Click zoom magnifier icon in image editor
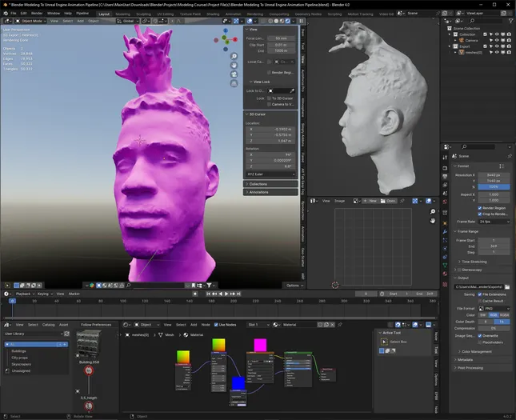The height and width of the screenshot is (420, 516). coord(433,212)
